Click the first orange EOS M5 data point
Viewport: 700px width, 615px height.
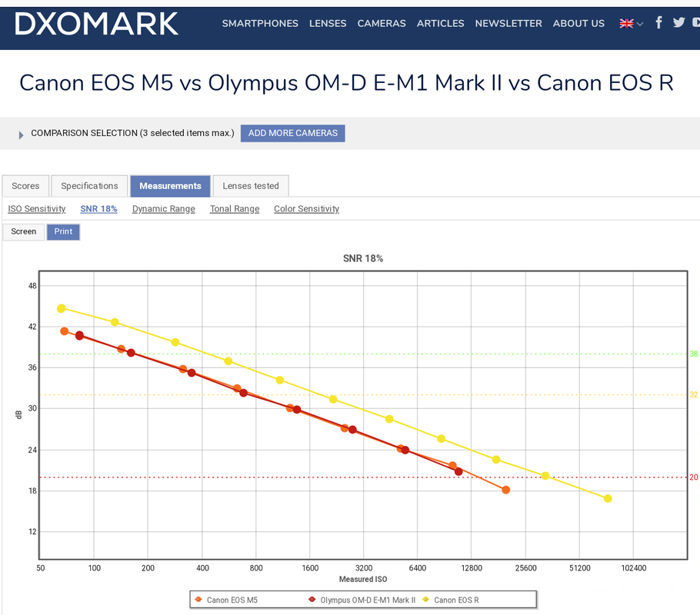pos(65,331)
